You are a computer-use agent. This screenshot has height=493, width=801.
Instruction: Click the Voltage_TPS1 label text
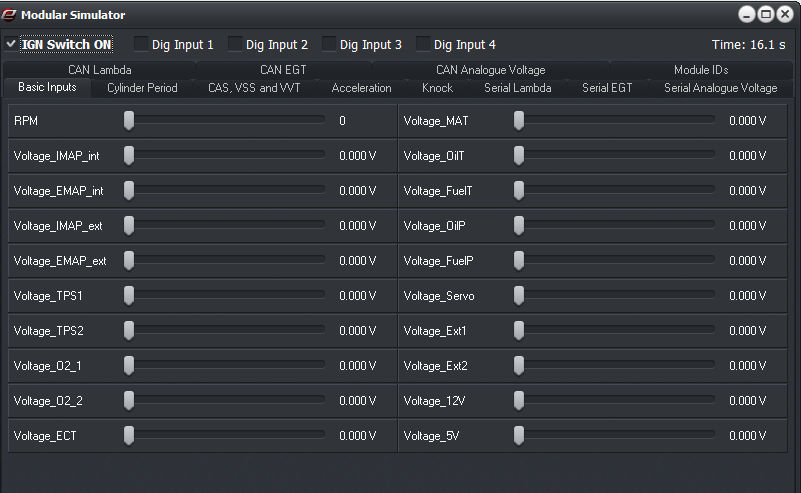pyautogui.click(x=48, y=296)
